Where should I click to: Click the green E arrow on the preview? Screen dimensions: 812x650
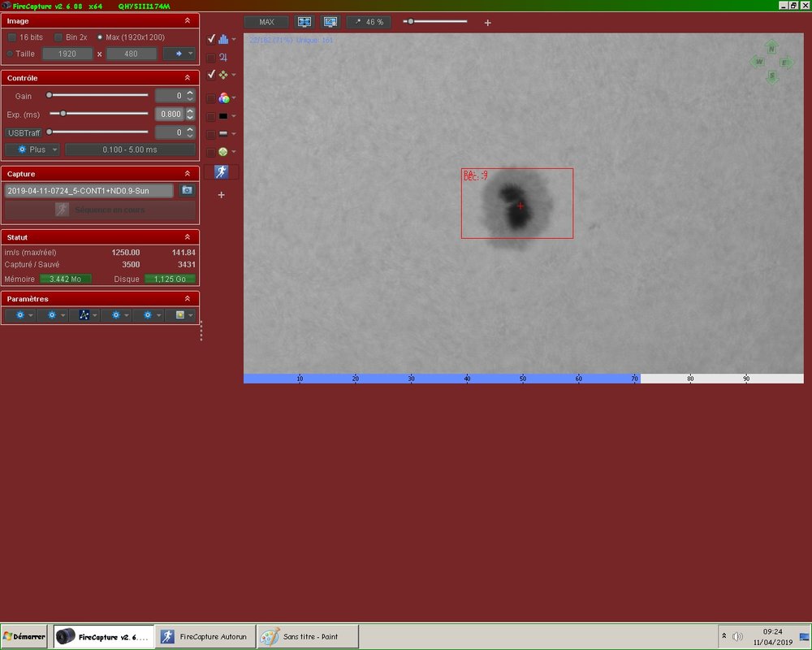tap(785, 63)
